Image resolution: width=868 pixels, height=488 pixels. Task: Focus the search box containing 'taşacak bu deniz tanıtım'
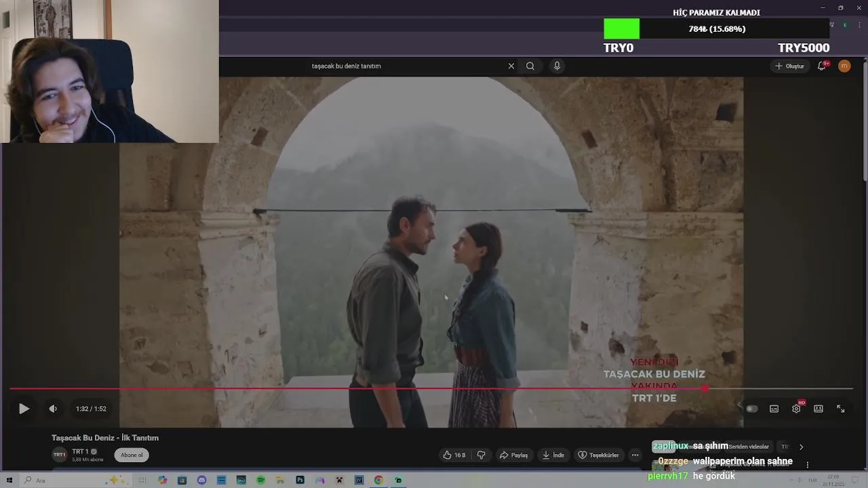coord(407,66)
